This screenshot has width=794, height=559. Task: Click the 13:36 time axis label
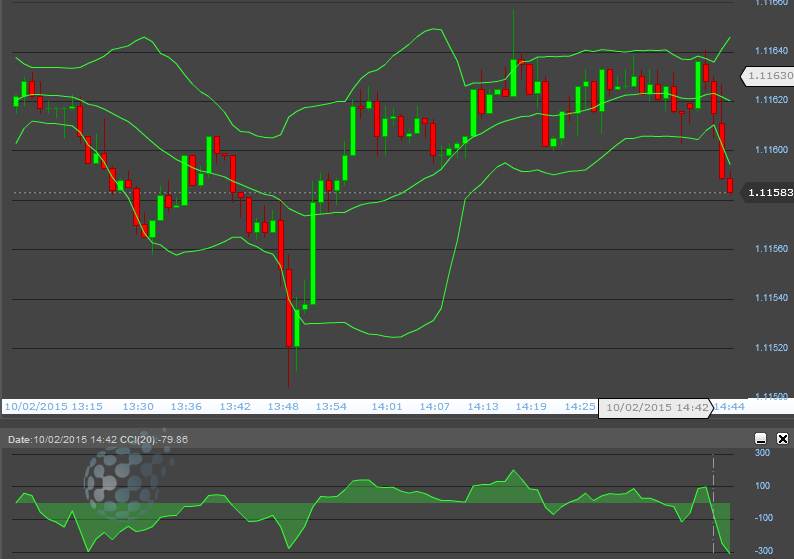(186, 407)
